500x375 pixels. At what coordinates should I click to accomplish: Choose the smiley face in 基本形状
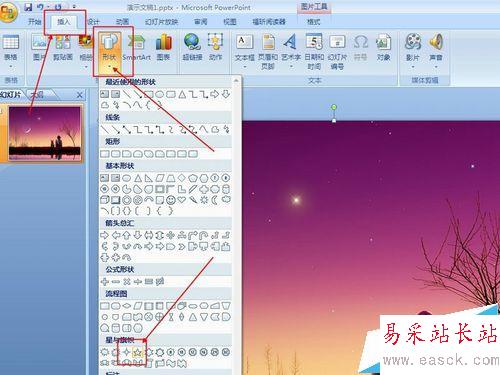point(171,200)
